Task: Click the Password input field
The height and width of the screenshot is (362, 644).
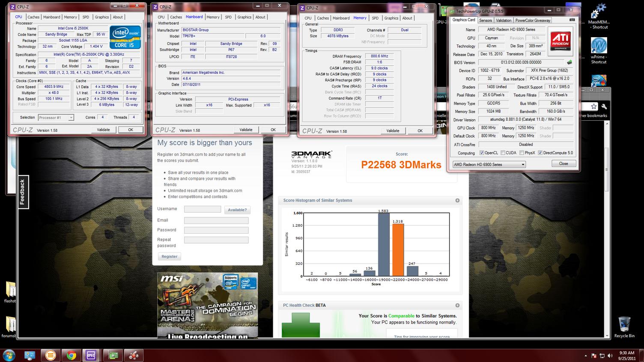Action: coord(216,230)
